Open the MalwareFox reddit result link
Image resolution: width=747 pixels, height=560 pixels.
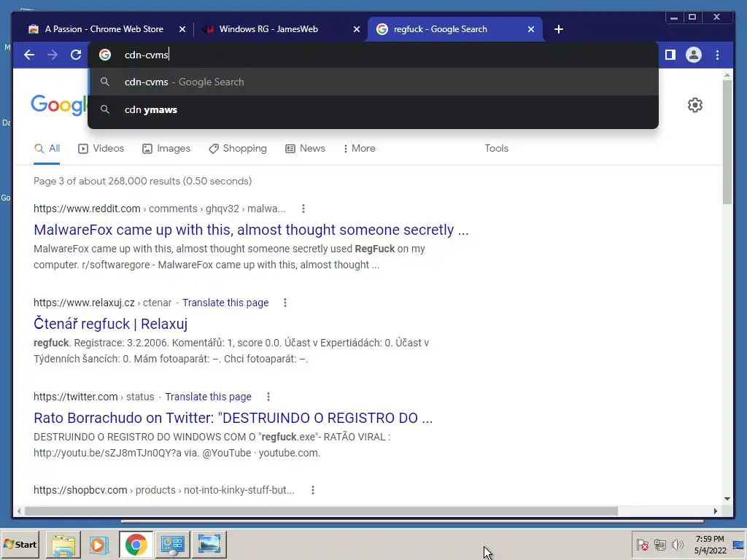tap(251, 230)
